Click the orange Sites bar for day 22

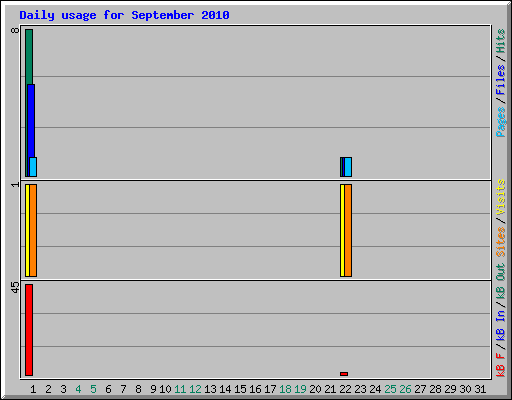coord(348,230)
